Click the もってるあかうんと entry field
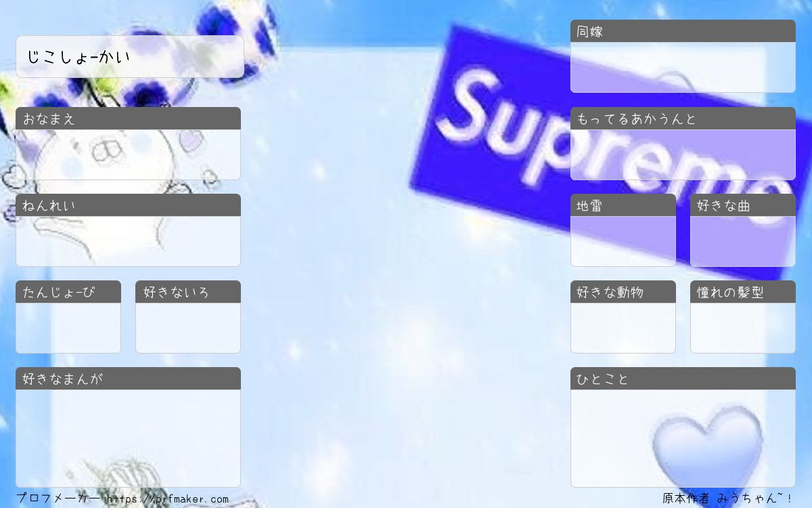This screenshot has height=508, width=812. pos(683,154)
